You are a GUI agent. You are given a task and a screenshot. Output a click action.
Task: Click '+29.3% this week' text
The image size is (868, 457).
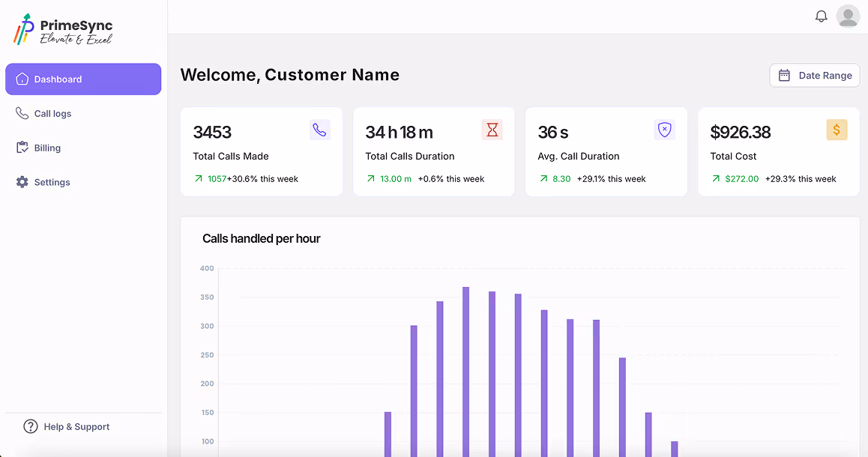[x=801, y=179]
